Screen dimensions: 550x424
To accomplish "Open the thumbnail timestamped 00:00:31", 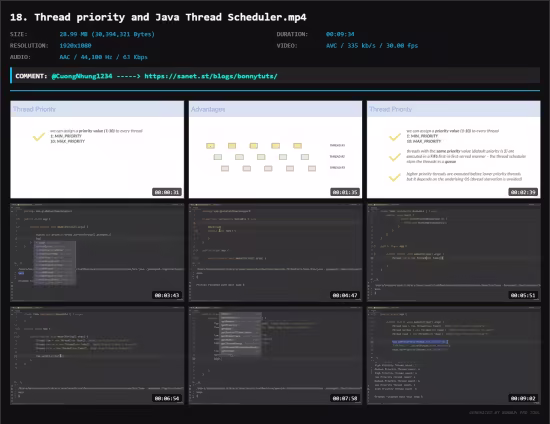I will 97,149.
